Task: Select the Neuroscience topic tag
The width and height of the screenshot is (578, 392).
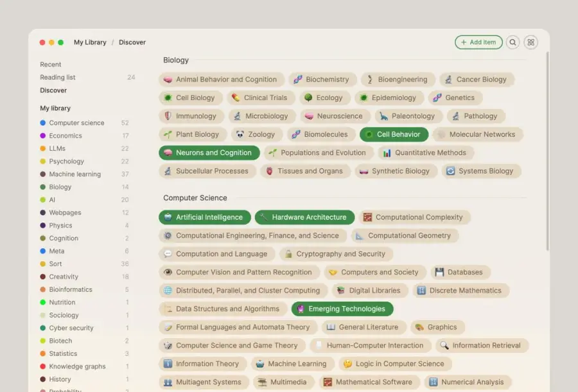Action: click(335, 116)
